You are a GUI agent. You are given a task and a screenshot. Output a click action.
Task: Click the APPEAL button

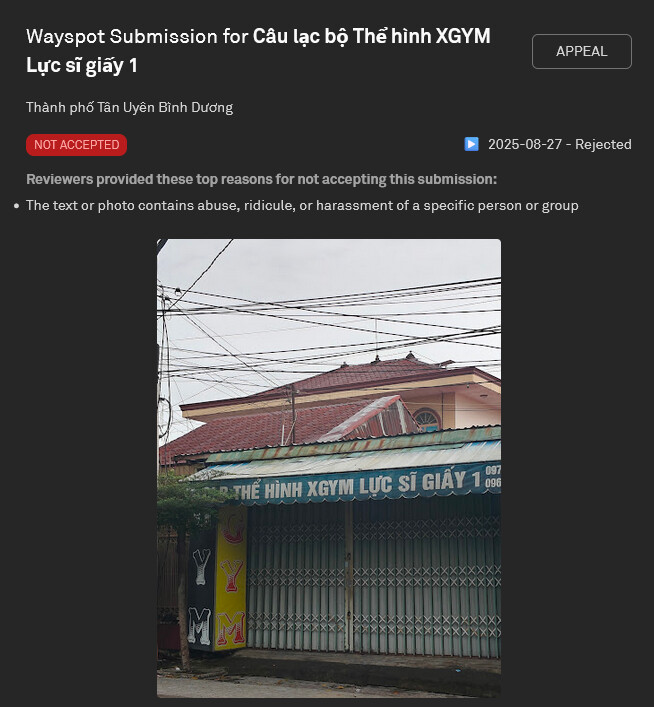581,51
